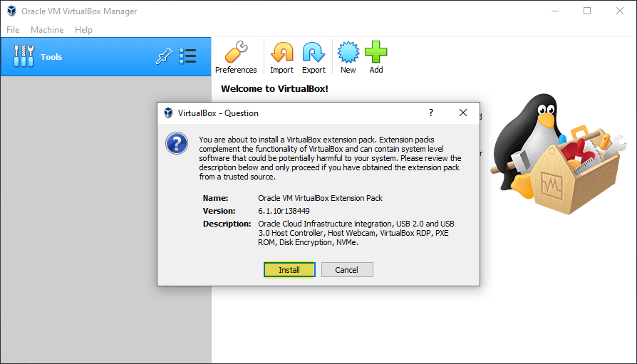Click the version value 6.1.10r138449
Viewport: 637px width, 364px height.
(284, 211)
